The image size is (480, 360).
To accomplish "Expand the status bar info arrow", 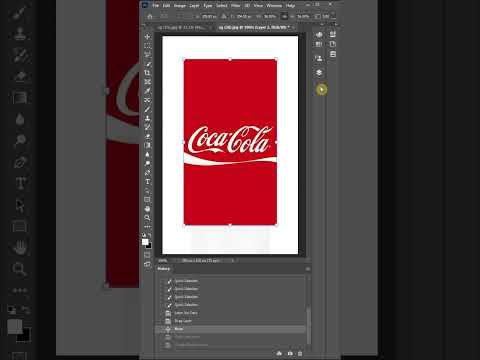I will (234, 260).
